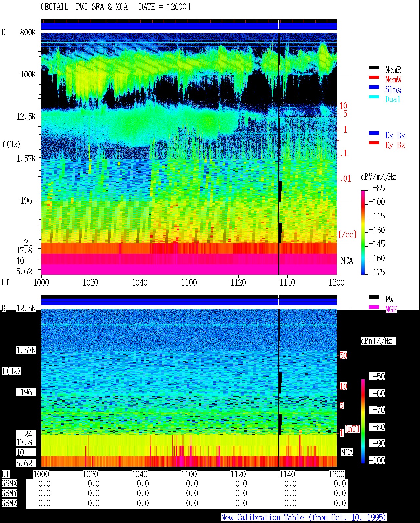Screen dimensions: 420x523
Task: Click the "Ey Bz" legend label
Action: [395, 145]
